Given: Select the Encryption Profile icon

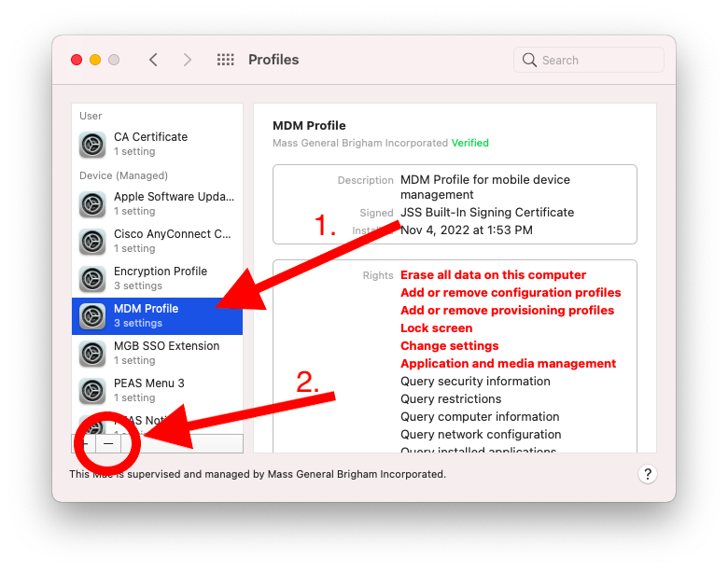Looking at the screenshot, I should tap(92, 279).
